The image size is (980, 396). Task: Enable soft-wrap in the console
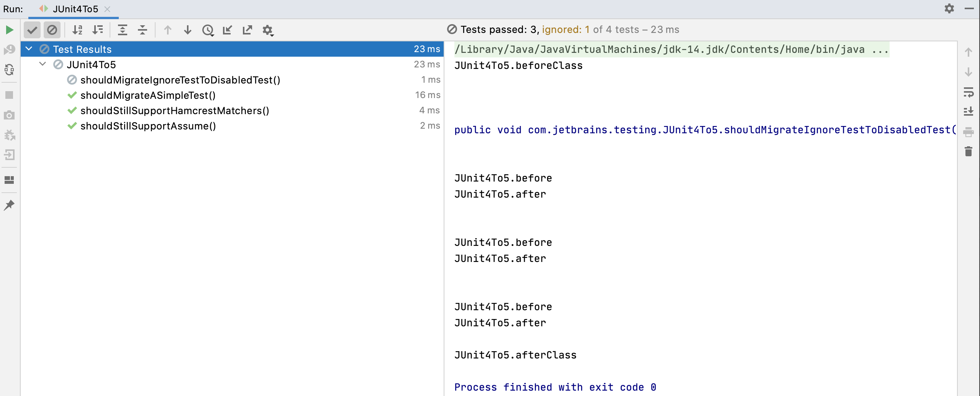(x=968, y=92)
